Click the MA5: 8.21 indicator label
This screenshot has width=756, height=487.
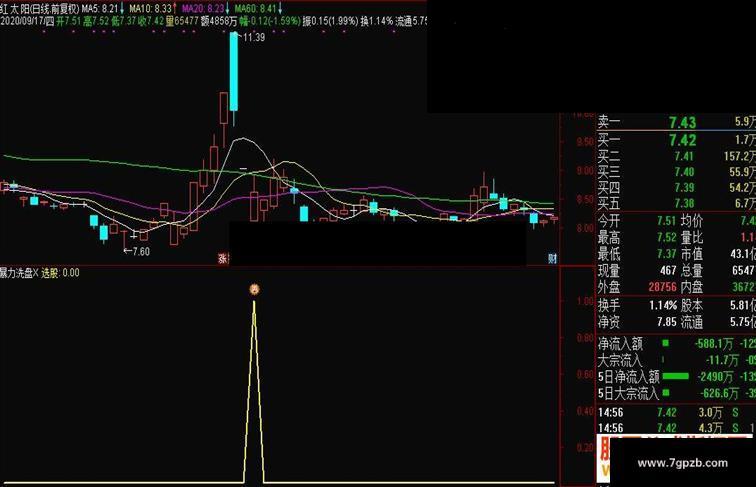point(100,9)
